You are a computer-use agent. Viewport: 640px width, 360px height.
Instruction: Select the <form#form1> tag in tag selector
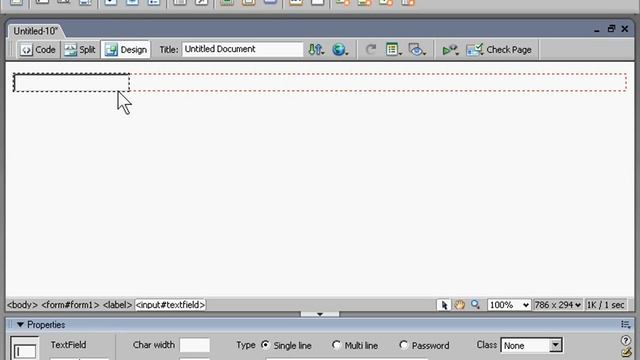click(x=70, y=305)
